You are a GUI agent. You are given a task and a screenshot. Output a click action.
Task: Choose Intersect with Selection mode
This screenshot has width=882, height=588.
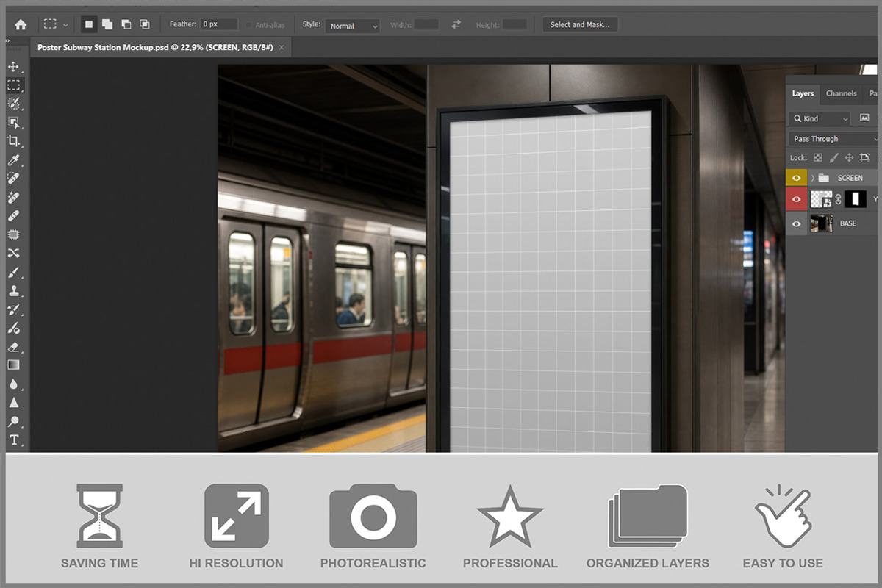pyautogui.click(x=145, y=24)
